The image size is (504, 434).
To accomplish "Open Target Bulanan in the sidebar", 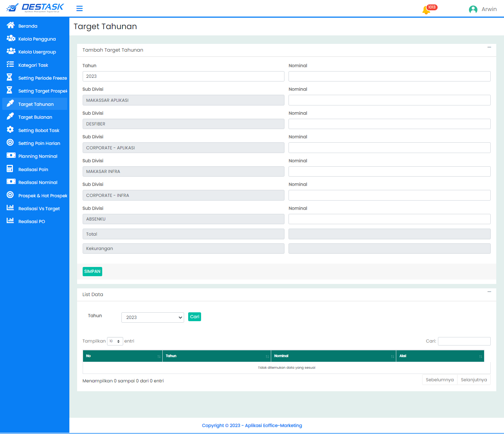I will (35, 117).
